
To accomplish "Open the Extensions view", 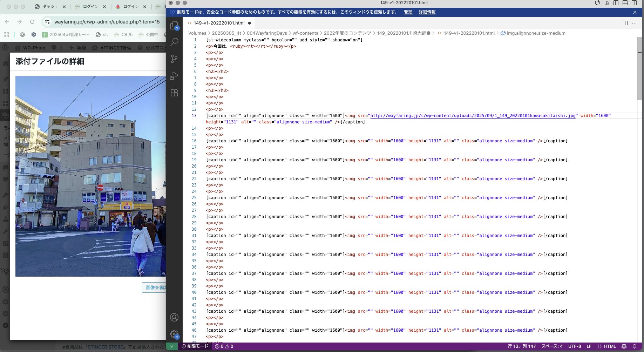I will 174,93.
